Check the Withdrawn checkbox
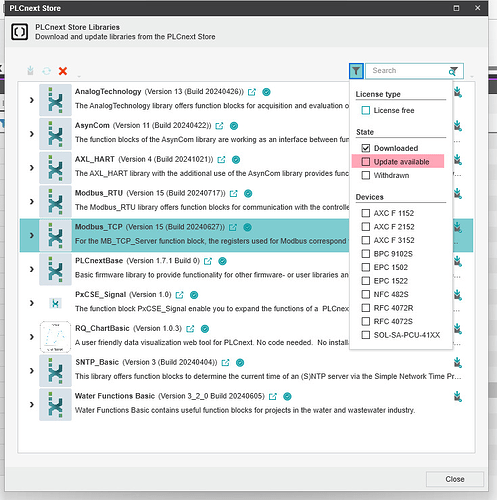The image size is (497, 500). pos(366,175)
